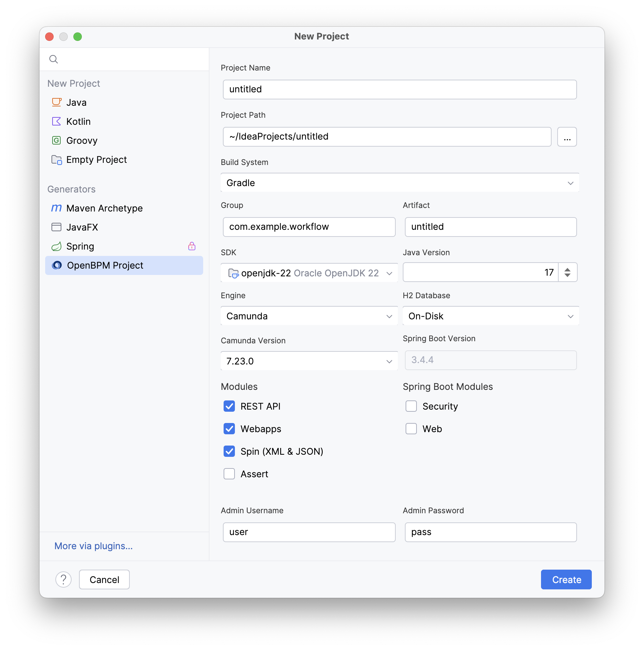Enable the REST API module checkbox

click(229, 406)
